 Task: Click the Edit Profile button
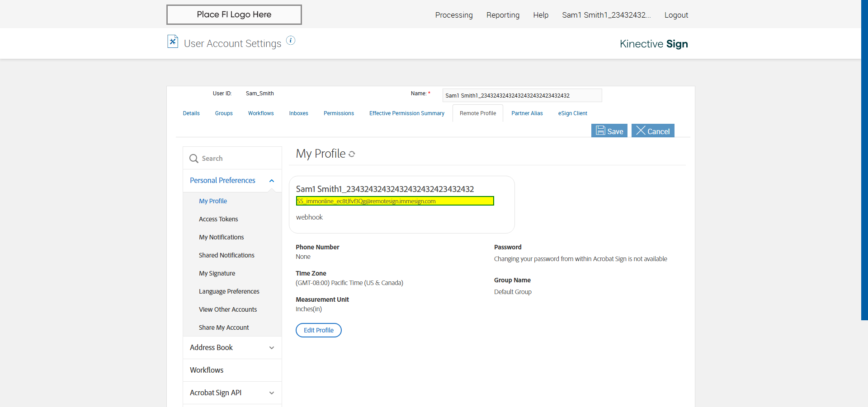pos(319,330)
